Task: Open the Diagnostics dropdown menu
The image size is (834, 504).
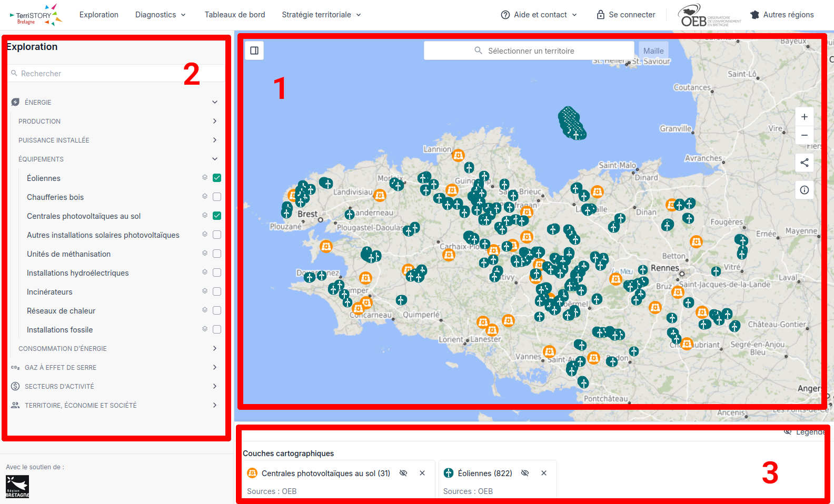Action: coord(161,15)
